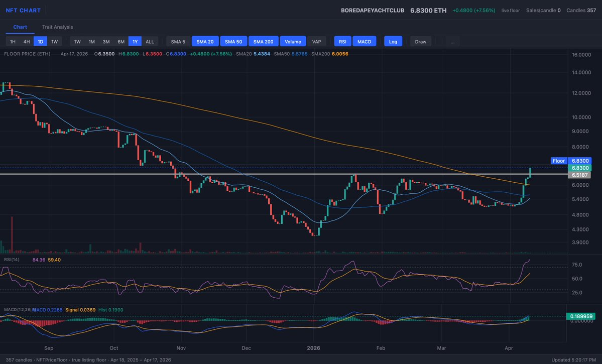Click the SMA50 5.5765 legend value
The width and height of the screenshot is (602, 364).
click(291, 54)
